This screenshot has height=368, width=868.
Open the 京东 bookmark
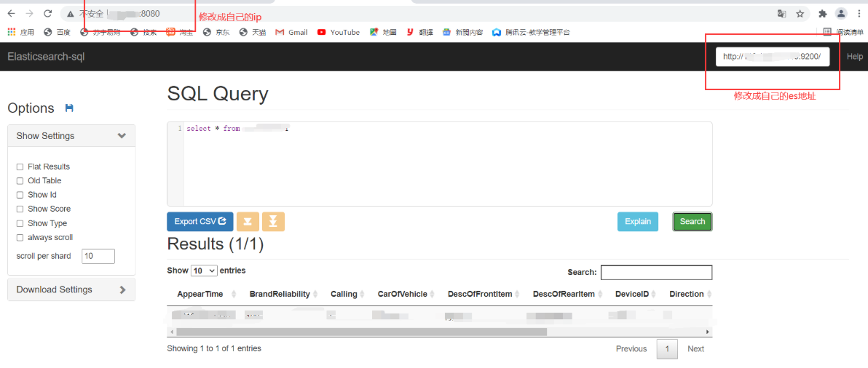pos(217,32)
